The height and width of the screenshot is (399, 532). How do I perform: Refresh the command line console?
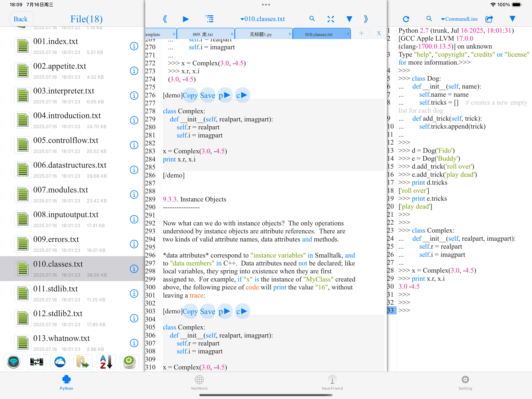406,19
